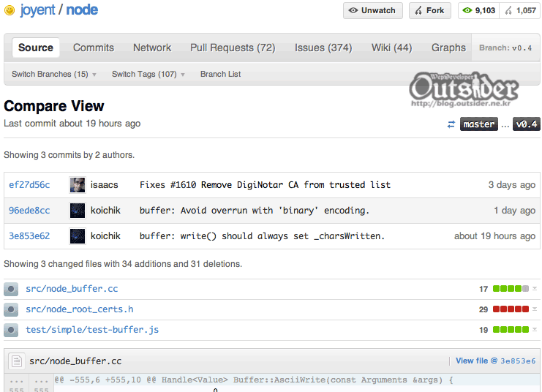Click the Compare View heading
Image resolution: width=542 pixels, height=392 pixels.
point(54,106)
